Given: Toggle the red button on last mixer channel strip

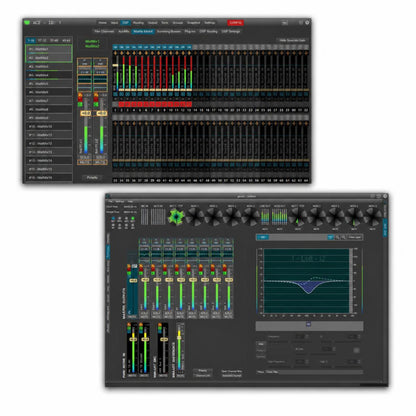Looking at the screenshot, I should pos(225,268).
